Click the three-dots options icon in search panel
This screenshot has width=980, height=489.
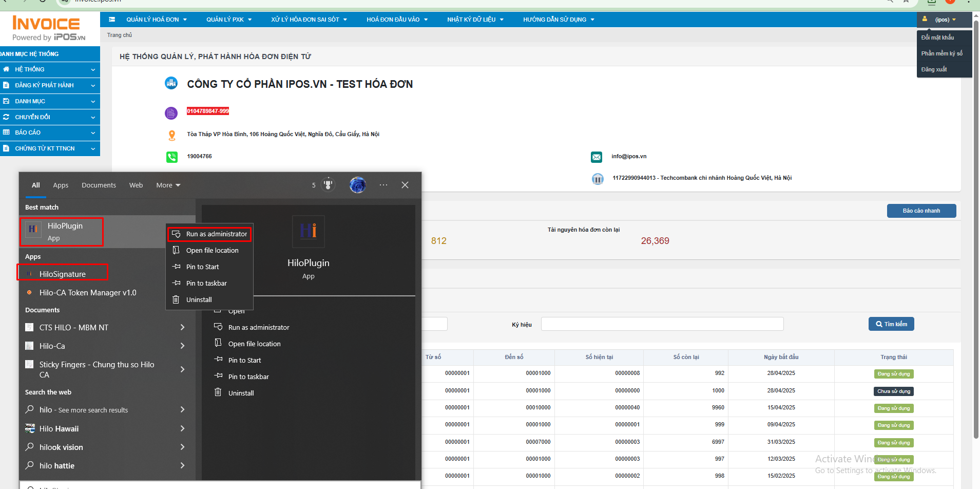tap(383, 185)
